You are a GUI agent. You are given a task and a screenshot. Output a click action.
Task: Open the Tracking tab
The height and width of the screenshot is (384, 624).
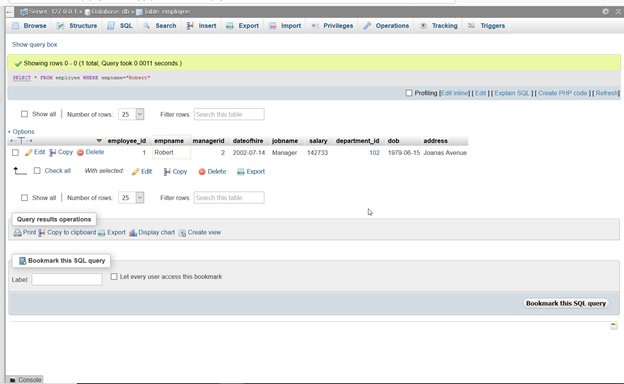pos(439,26)
